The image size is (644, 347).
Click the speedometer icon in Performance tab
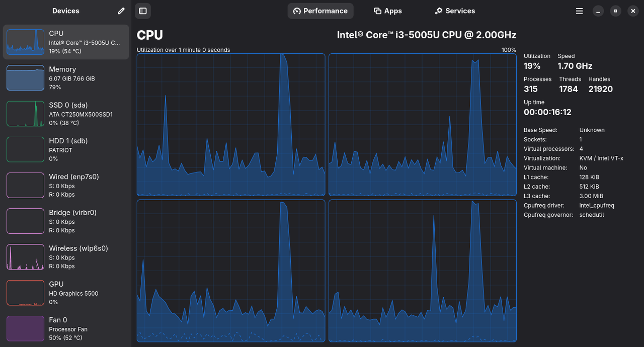pos(297,11)
